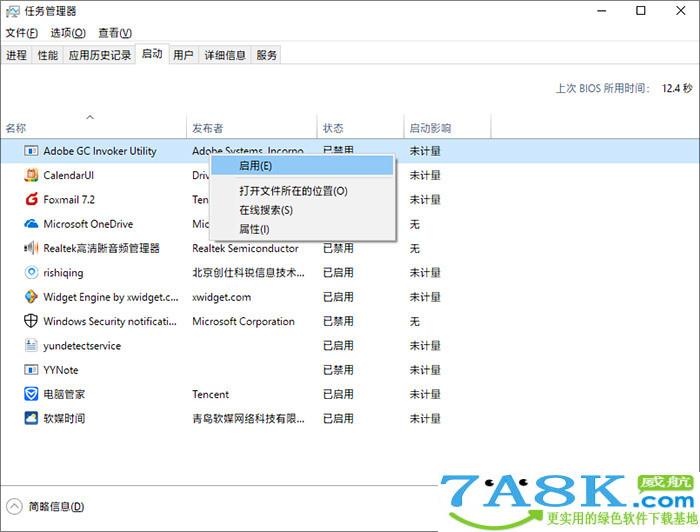Click the Adobe GC Invoker Utility icon
This screenshot has width=700, height=532.
point(31,151)
